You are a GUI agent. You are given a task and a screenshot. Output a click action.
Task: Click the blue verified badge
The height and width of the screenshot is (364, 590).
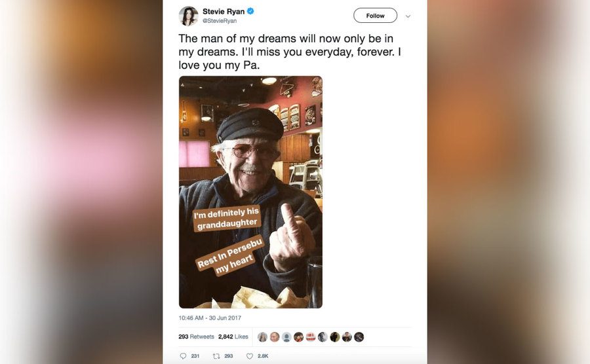pyautogui.click(x=250, y=11)
